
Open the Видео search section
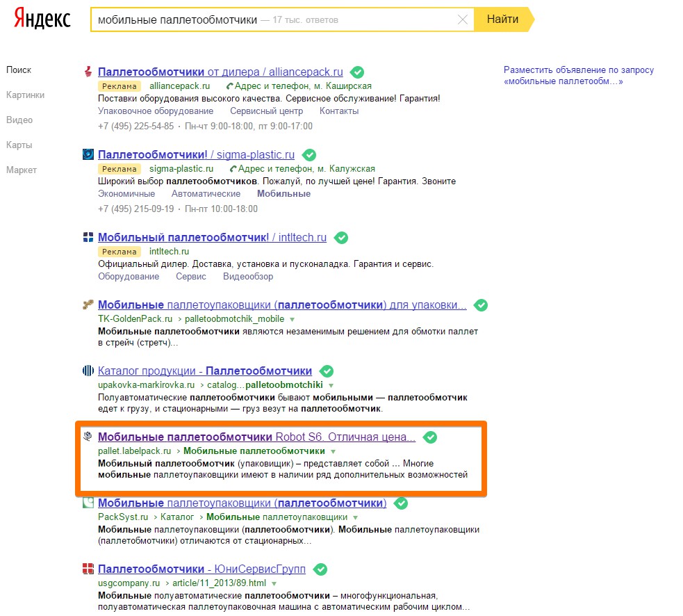[x=19, y=120]
